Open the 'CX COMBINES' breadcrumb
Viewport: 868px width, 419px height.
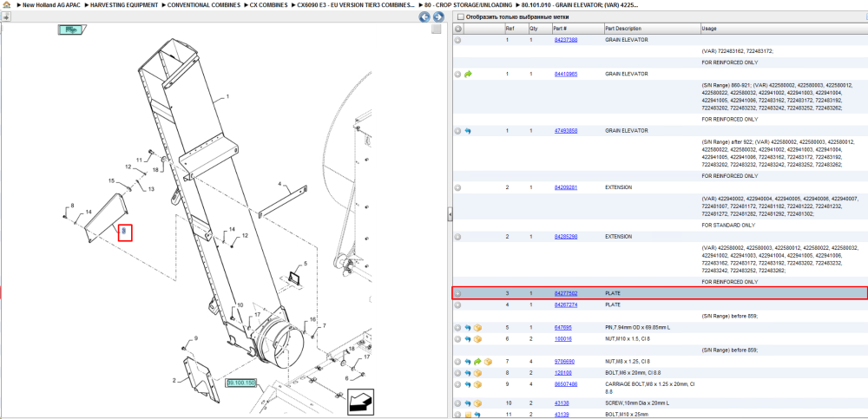coord(268,4)
